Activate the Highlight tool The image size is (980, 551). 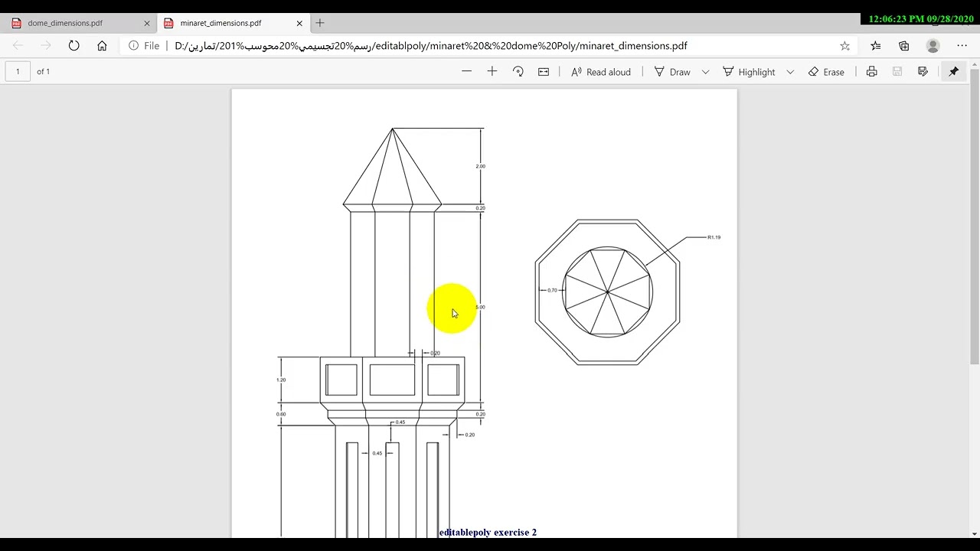(x=749, y=72)
